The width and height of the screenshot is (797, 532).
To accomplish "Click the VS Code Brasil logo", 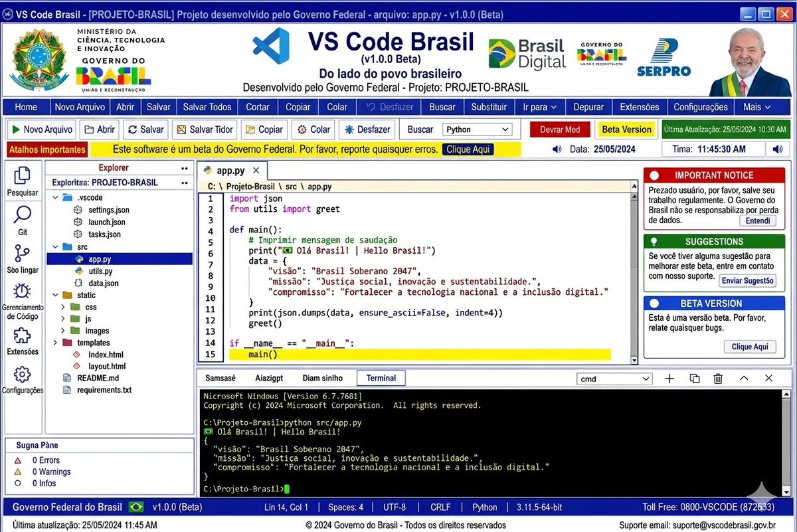I will tap(271, 46).
